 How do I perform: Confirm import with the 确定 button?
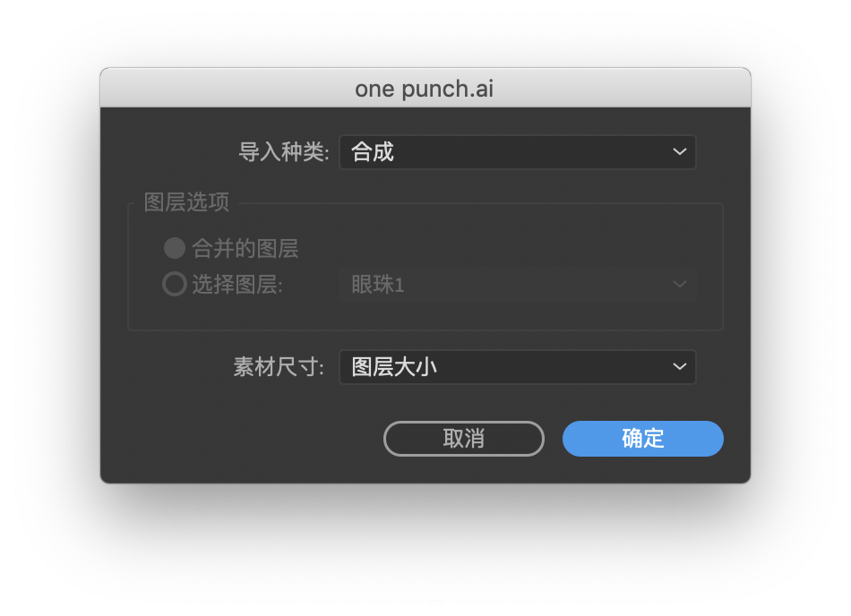(x=642, y=438)
